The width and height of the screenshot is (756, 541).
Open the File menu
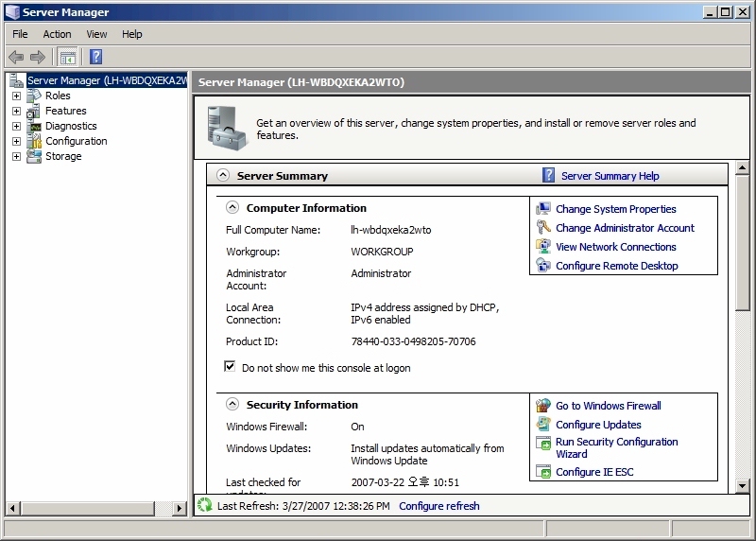pyautogui.click(x=20, y=34)
